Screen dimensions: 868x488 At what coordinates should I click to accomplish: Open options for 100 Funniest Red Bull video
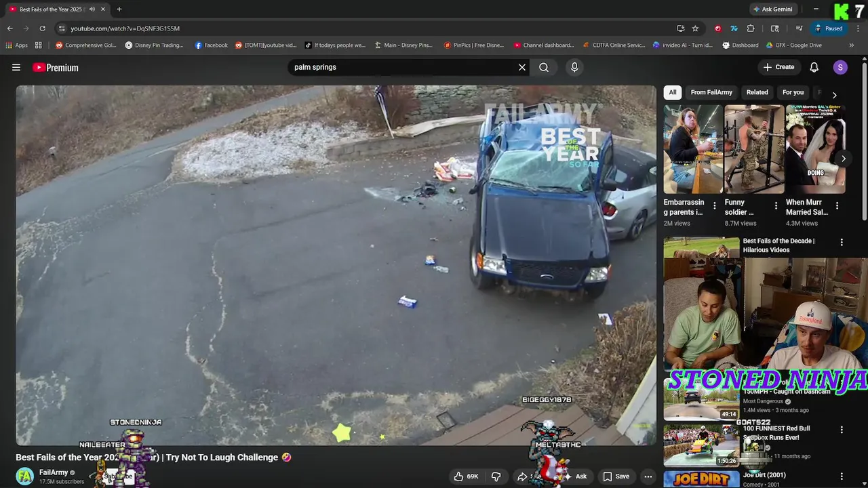842,430
